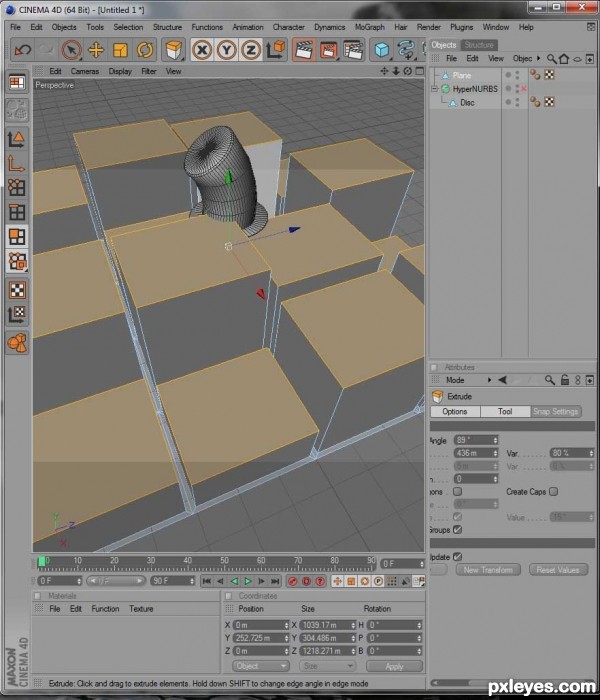The image size is (600, 700).
Task: Toggle Y axis lock
Action: tap(227, 50)
